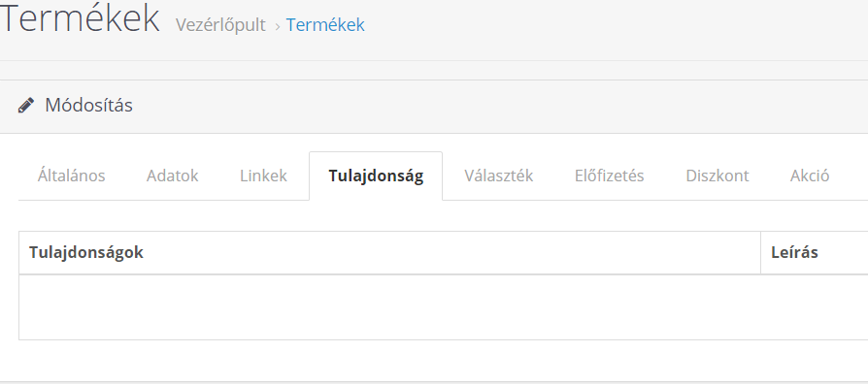The image size is (868, 384).
Task: Open the Előfizetés tab
Action: click(x=609, y=176)
